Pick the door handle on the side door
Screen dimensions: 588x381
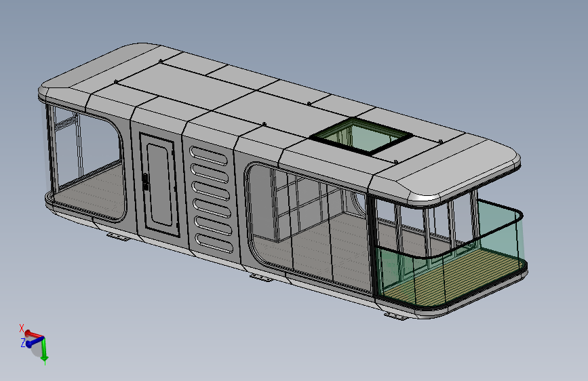(x=146, y=181)
